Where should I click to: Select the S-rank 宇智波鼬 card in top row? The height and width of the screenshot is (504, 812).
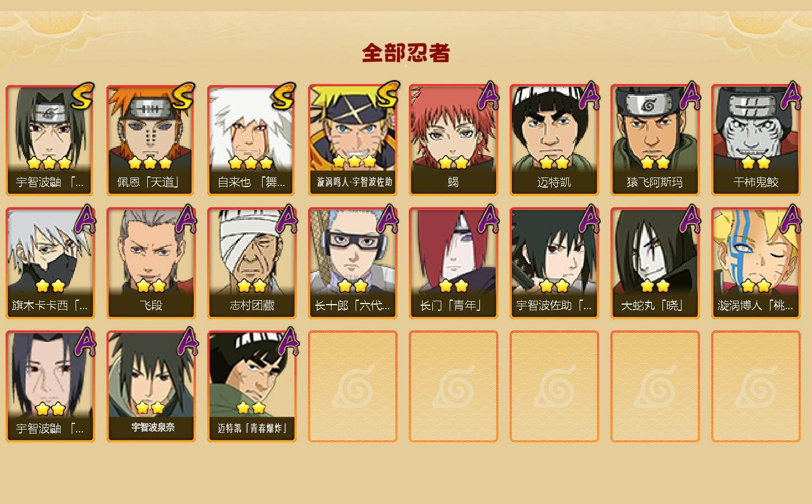(x=50, y=140)
